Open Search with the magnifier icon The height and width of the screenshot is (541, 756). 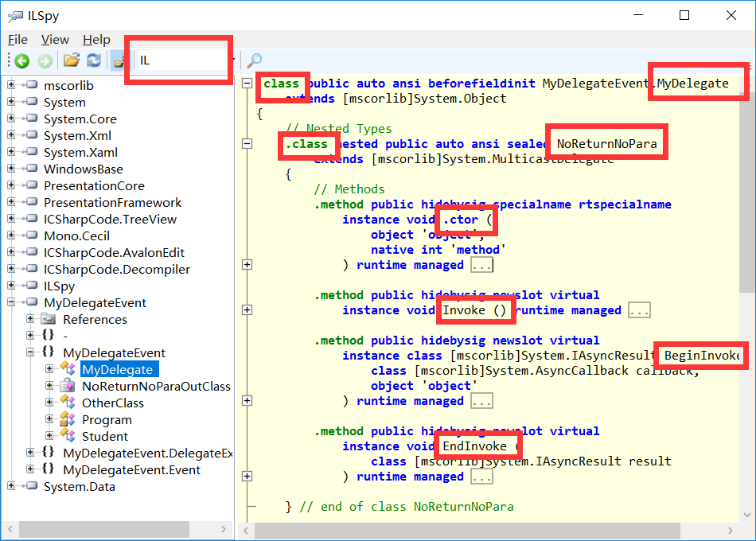254,60
